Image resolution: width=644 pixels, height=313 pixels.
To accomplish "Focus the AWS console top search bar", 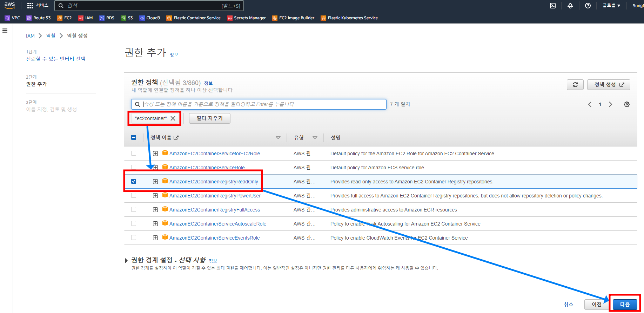I will 149,6.
